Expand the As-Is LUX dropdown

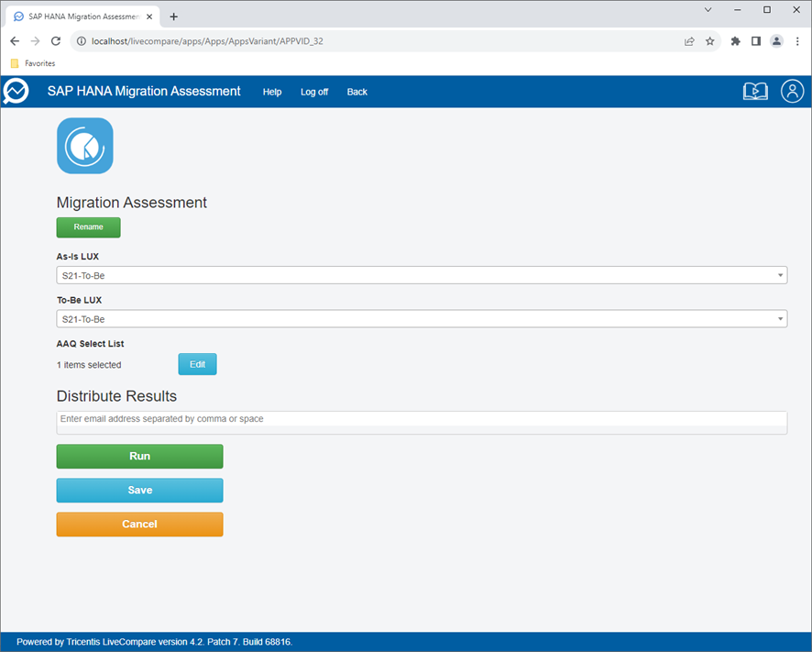tap(422, 275)
